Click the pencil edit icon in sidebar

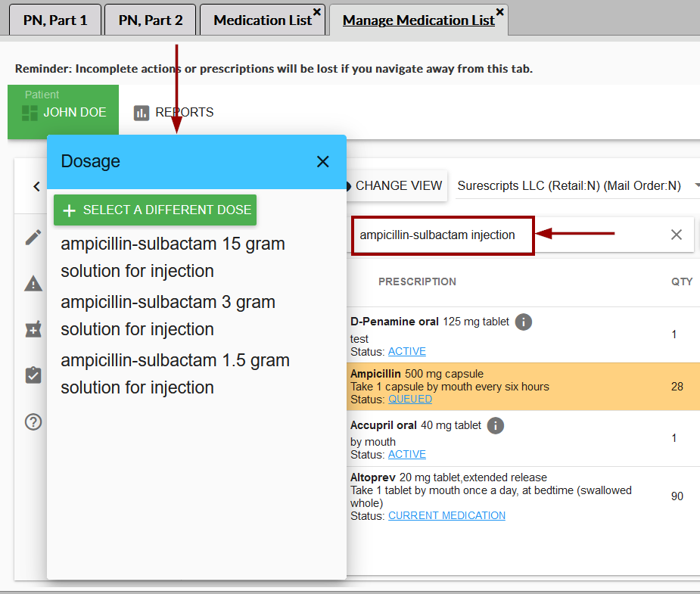33,238
